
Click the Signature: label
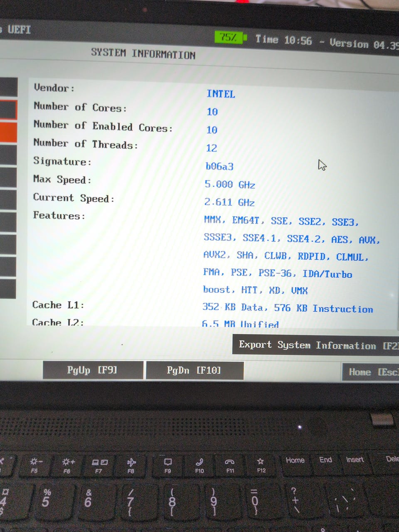tap(62, 161)
